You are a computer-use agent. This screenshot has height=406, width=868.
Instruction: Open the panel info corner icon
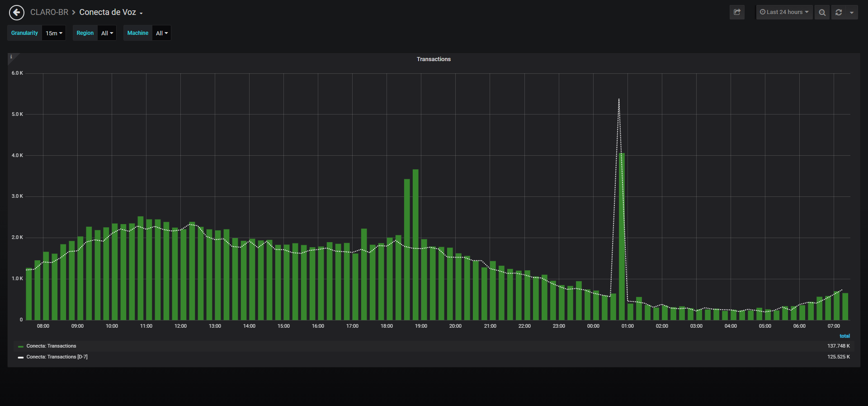[x=11, y=57]
